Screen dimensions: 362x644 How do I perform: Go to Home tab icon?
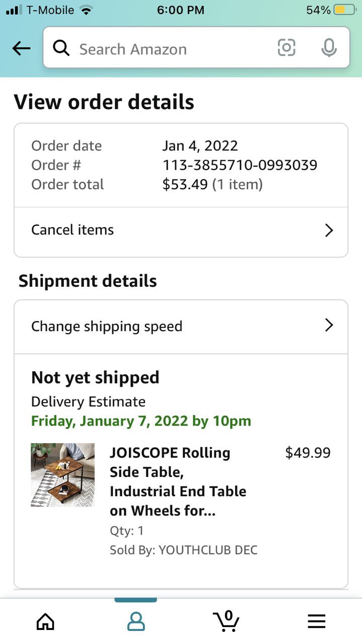(45, 622)
